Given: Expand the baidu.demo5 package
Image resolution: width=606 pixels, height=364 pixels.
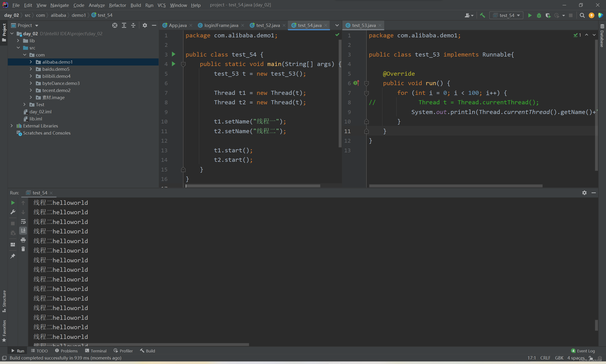Looking at the screenshot, I should [x=31, y=69].
